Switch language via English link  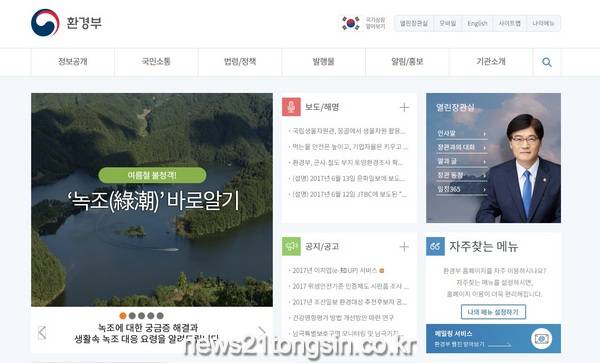pyautogui.click(x=478, y=23)
